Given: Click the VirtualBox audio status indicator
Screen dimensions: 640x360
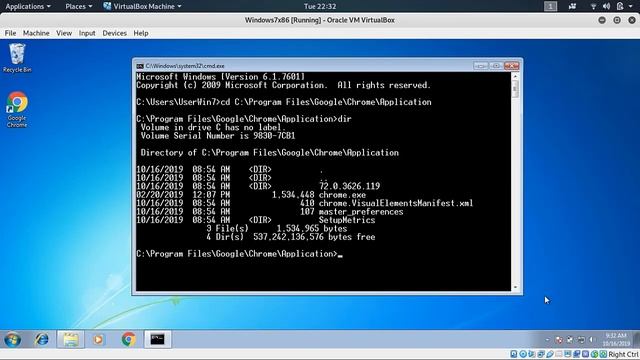Looking at the screenshot, I should pyautogui.click(x=531, y=354).
